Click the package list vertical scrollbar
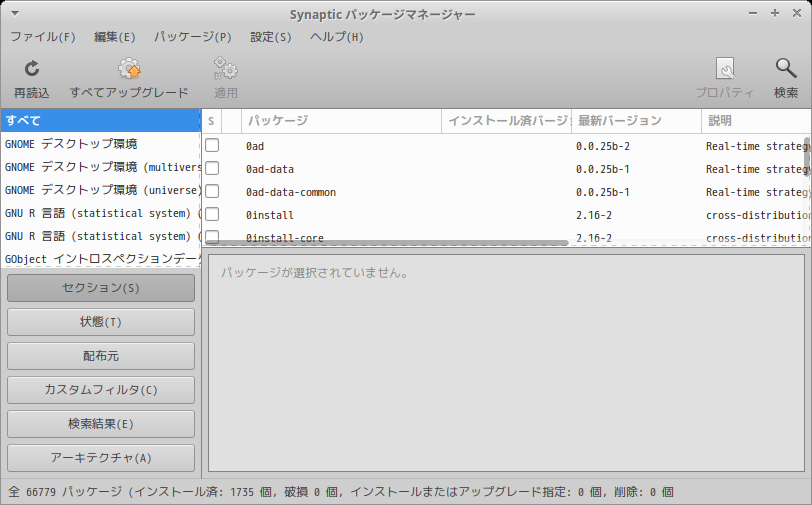Viewport: 812px width, 505px height. [x=807, y=156]
